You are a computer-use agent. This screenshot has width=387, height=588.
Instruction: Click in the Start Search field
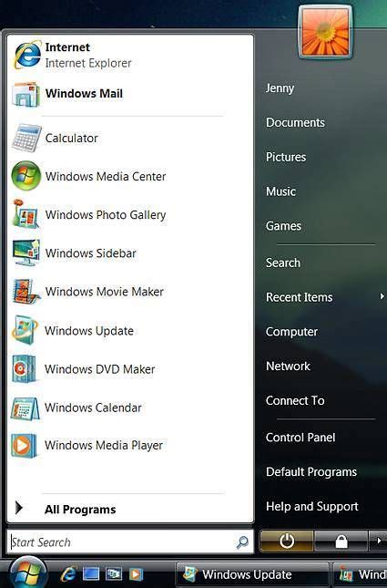pyautogui.click(x=129, y=542)
